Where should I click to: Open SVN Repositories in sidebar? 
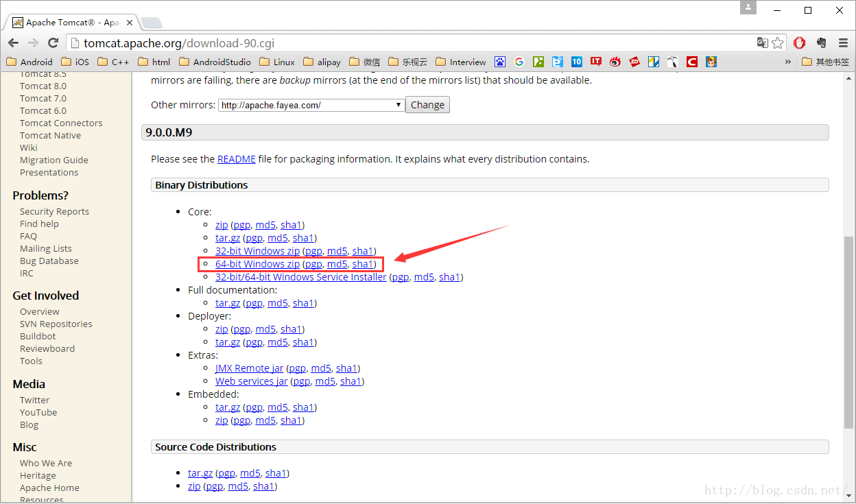(x=56, y=324)
